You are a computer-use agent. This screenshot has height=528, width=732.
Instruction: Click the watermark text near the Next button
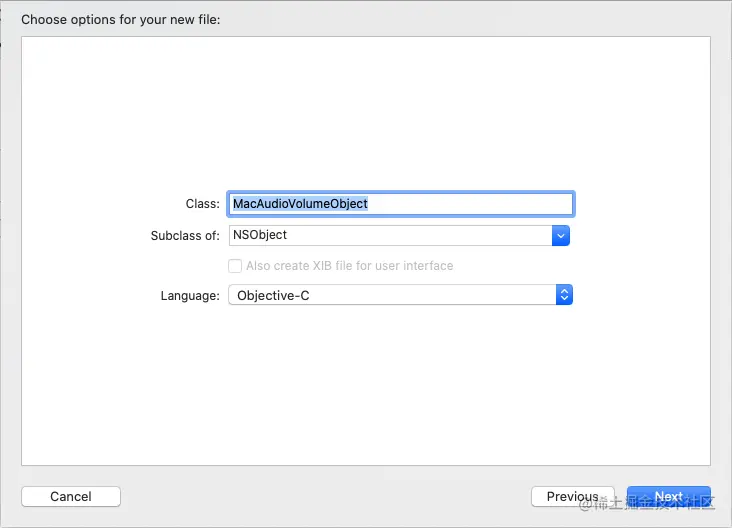(x=647, y=503)
